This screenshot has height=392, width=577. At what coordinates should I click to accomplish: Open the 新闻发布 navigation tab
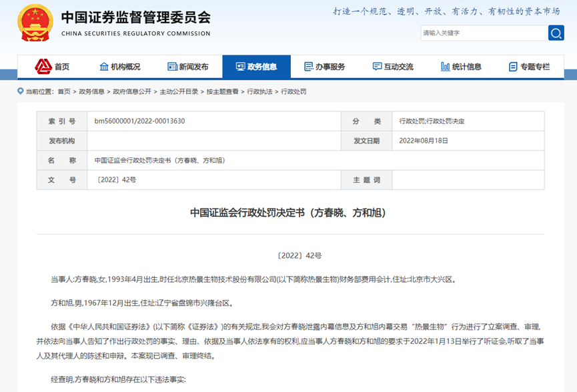tap(188, 67)
